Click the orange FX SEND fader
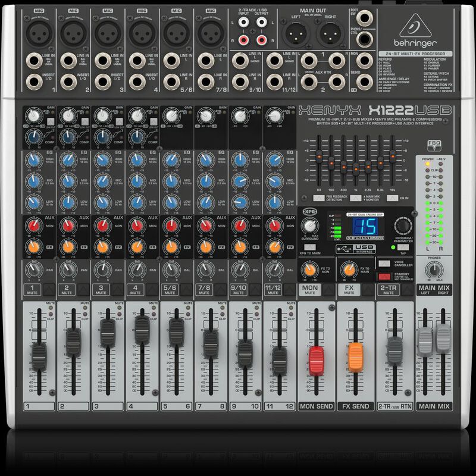476x476 pixels. pyautogui.click(x=355, y=358)
